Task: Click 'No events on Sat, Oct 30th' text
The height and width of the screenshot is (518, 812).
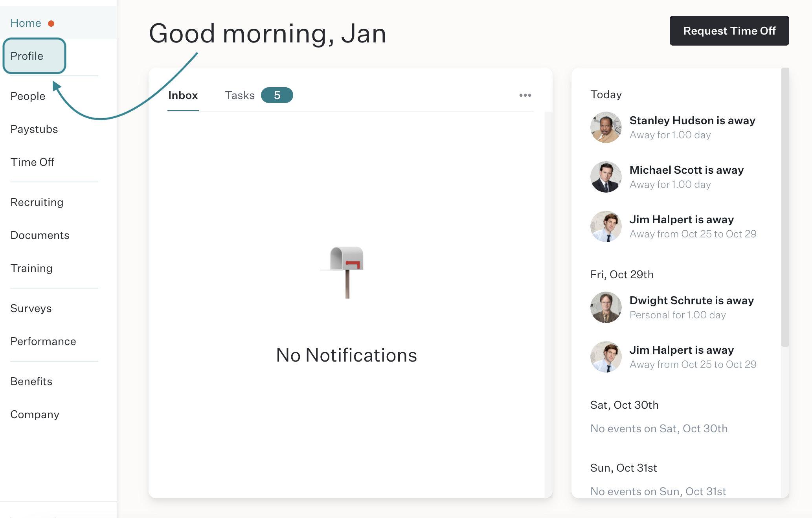Action: point(659,428)
